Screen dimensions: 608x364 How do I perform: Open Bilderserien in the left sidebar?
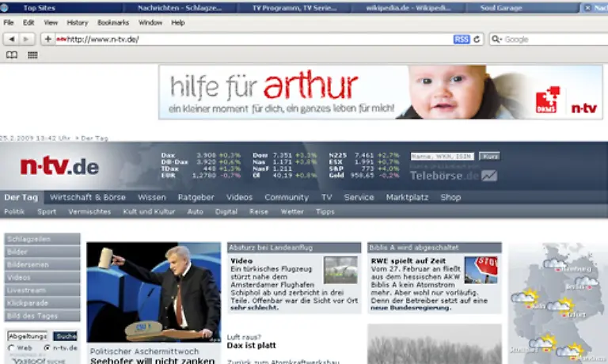[42, 265]
